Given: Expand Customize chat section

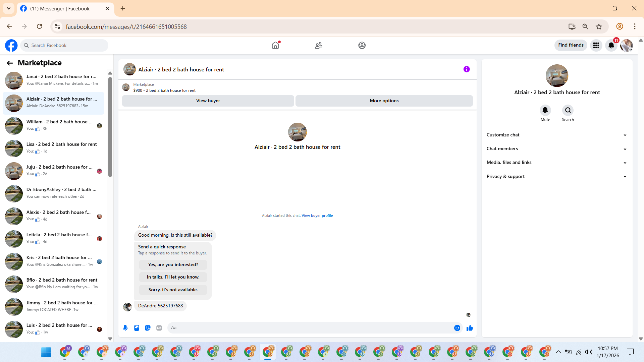Looking at the screenshot, I should coord(557,135).
